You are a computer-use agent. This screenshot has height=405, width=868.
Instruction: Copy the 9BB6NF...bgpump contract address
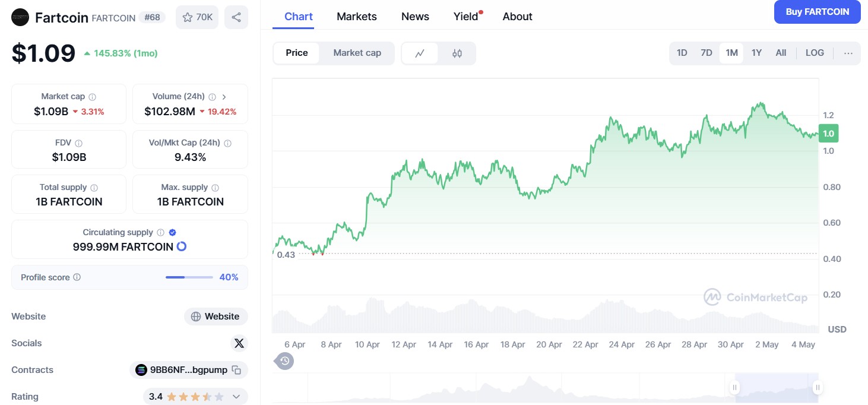236,370
